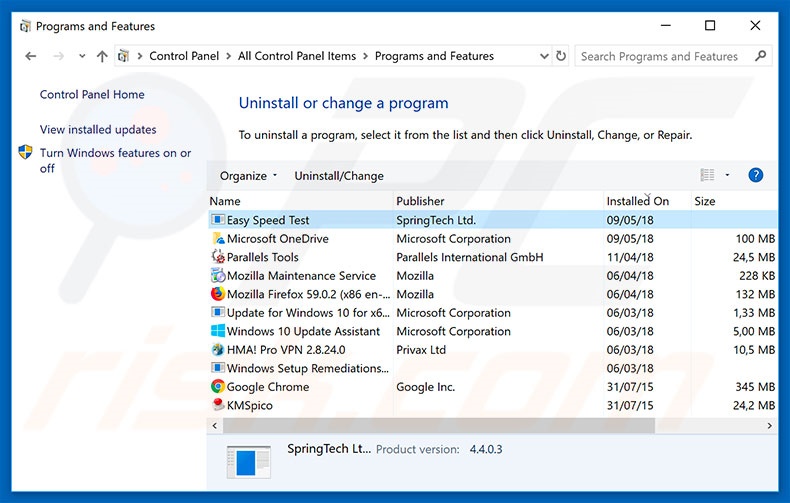Click the Mozilla Maintenance Service icon
Viewport: 790px width, 503px height.
[218, 276]
